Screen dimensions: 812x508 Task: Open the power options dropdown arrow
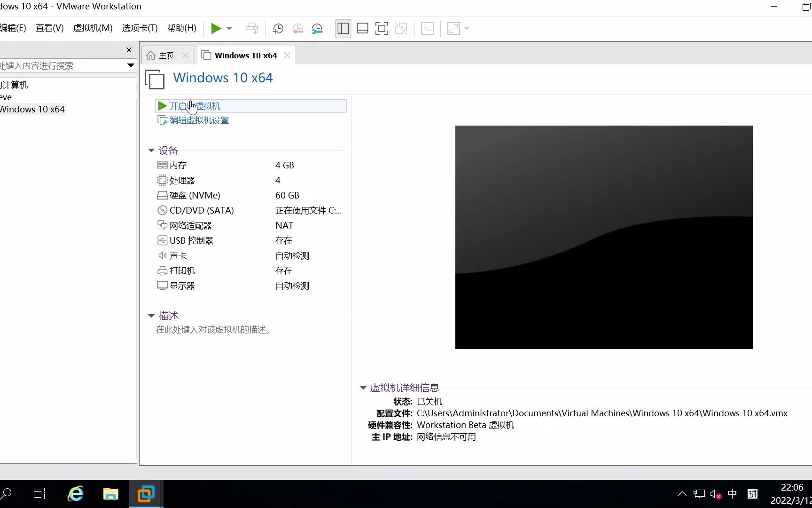(x=229, y=28)
